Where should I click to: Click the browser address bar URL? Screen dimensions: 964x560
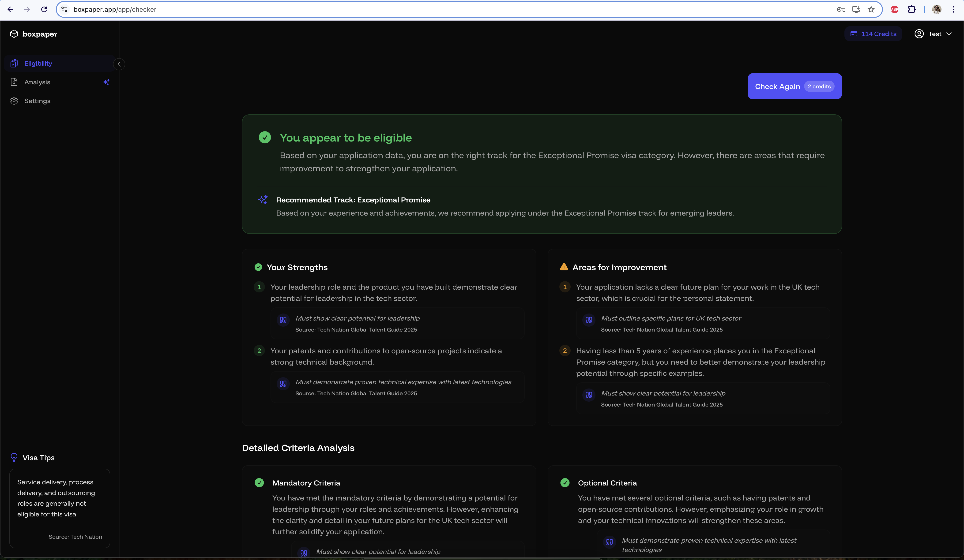pos(115,10)
